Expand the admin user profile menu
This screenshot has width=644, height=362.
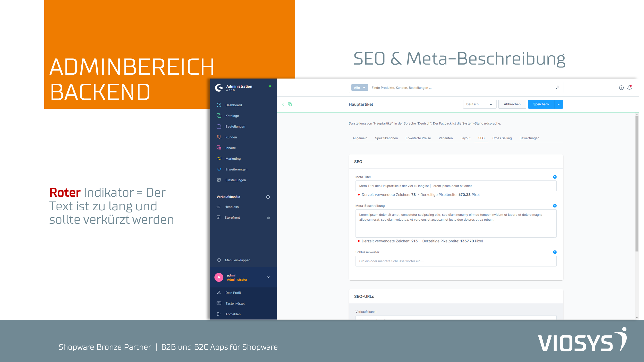click(x=268, y=277)
